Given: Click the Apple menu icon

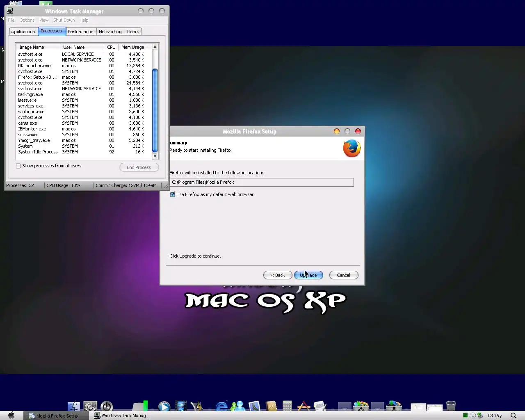Looking at the screenshot, I should pos(11,415).
